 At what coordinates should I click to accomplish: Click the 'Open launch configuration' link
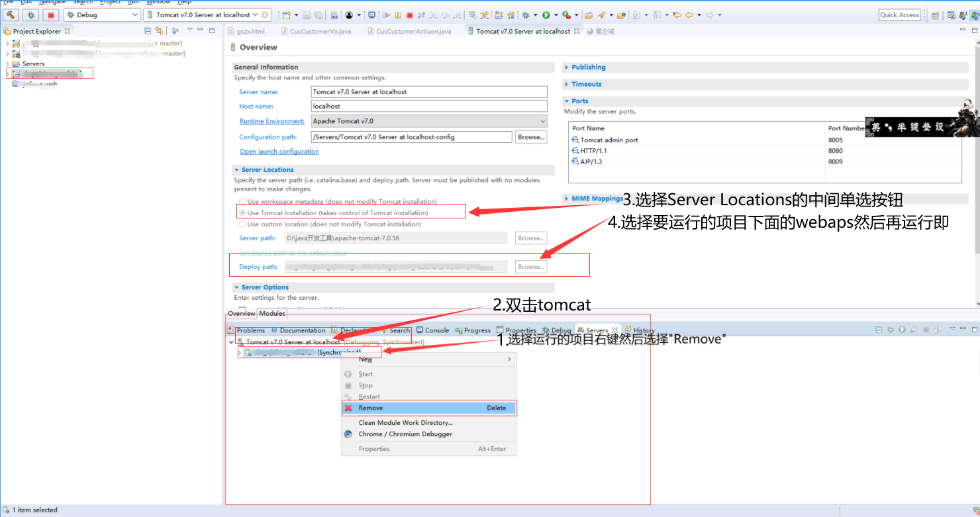coord(279,151)
